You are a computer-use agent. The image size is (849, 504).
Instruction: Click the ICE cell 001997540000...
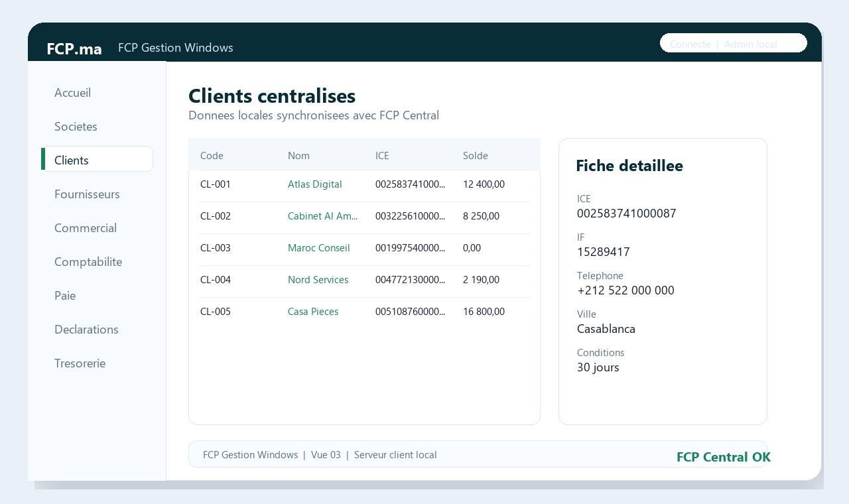411,248
